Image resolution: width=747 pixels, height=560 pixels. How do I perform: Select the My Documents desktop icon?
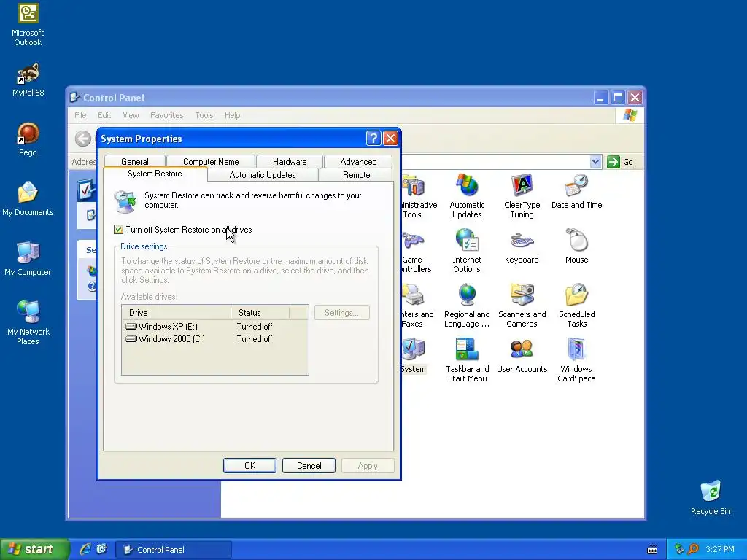click(x=28, y=199)
